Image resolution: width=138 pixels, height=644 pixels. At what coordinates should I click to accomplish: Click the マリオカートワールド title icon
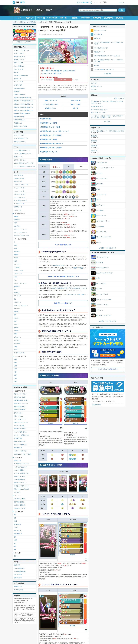93,305
